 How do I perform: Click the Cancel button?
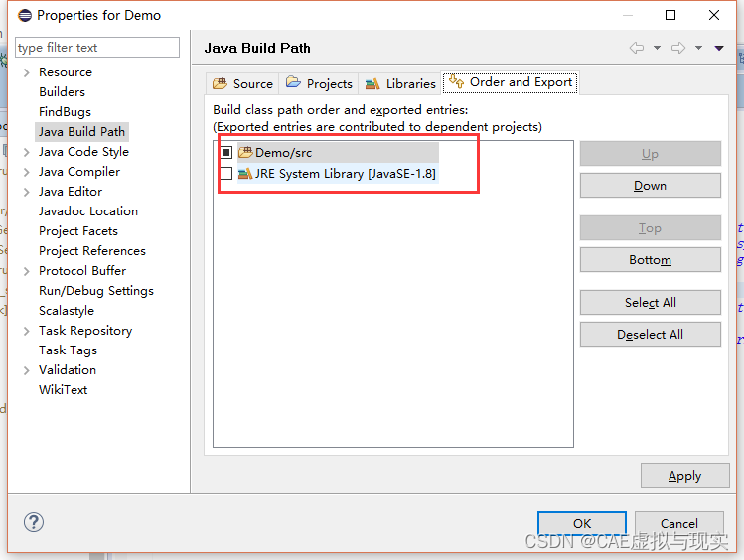pyautogui.click(x=679, y=523)
